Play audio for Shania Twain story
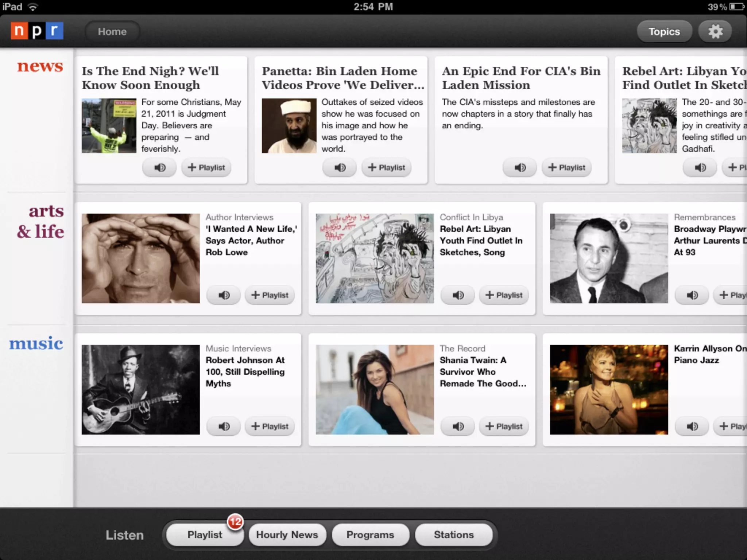This screenshot has height=560, width=747. [x=458, y=427]
